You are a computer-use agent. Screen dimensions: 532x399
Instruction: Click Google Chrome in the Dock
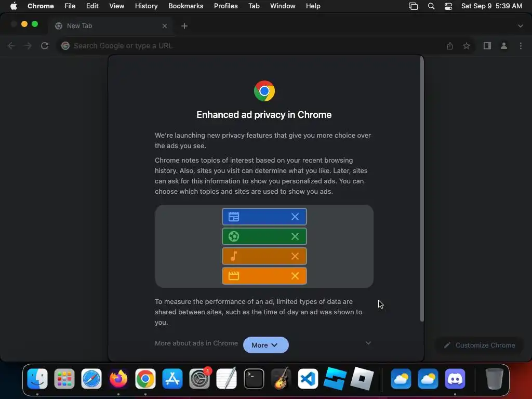pos(145,379)
